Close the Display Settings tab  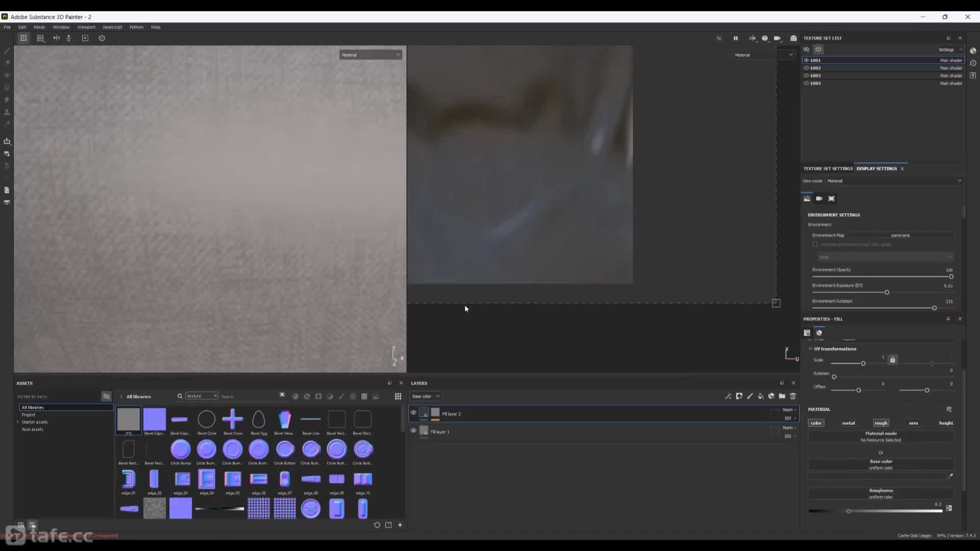[902, 169]
